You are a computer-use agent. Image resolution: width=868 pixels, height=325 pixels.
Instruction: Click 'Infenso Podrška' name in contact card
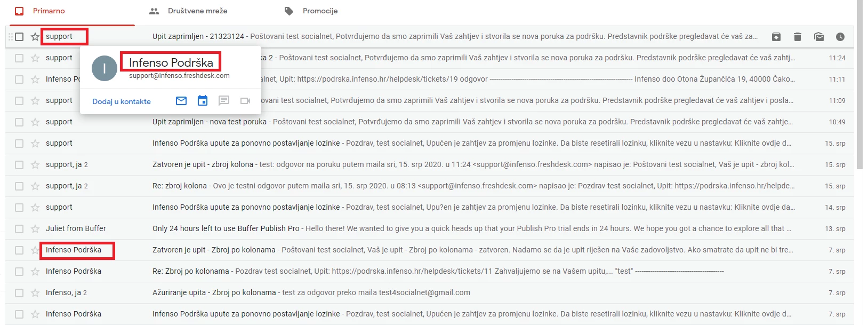(171, 62)
